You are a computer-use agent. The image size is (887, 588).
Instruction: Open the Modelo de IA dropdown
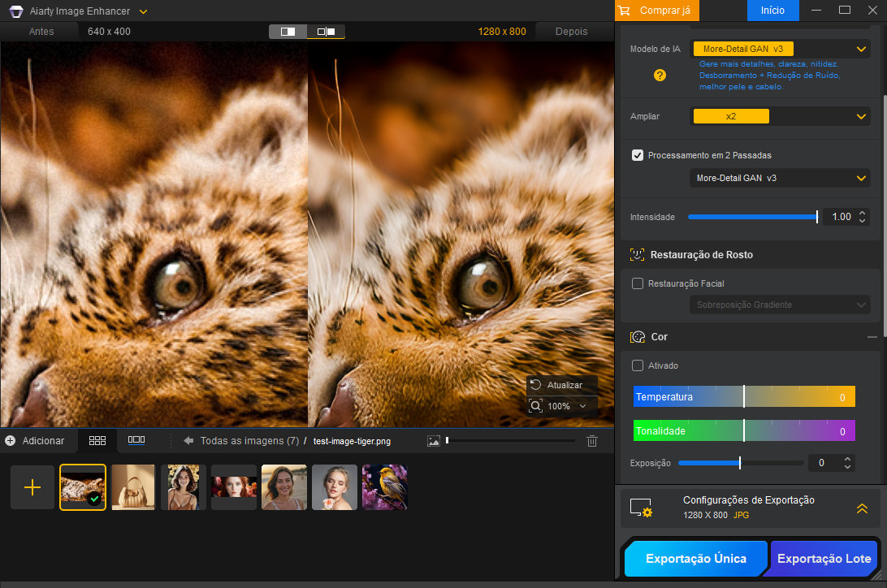pos(780,49)
